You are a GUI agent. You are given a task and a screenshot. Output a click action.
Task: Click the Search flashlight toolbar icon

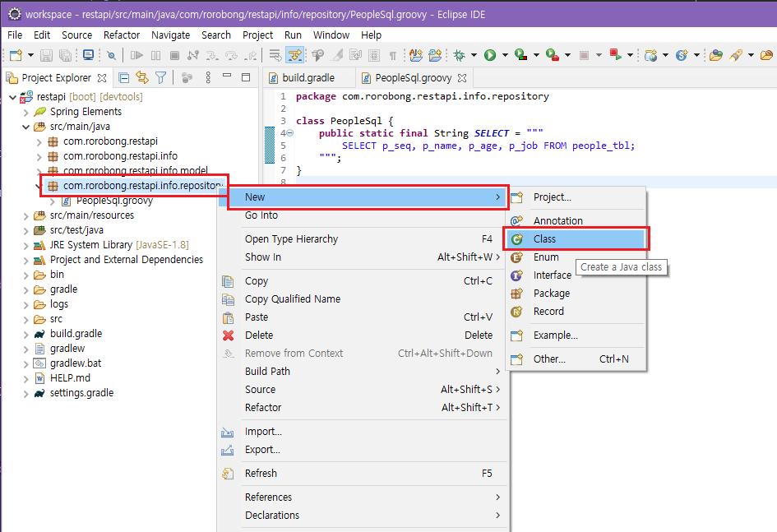(x=736, y=55)
